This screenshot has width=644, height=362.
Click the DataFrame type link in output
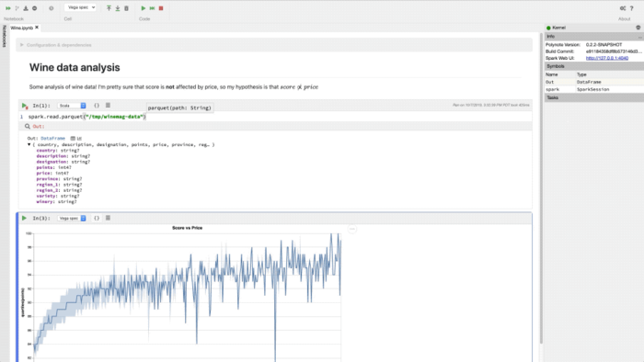pos(53,138)
